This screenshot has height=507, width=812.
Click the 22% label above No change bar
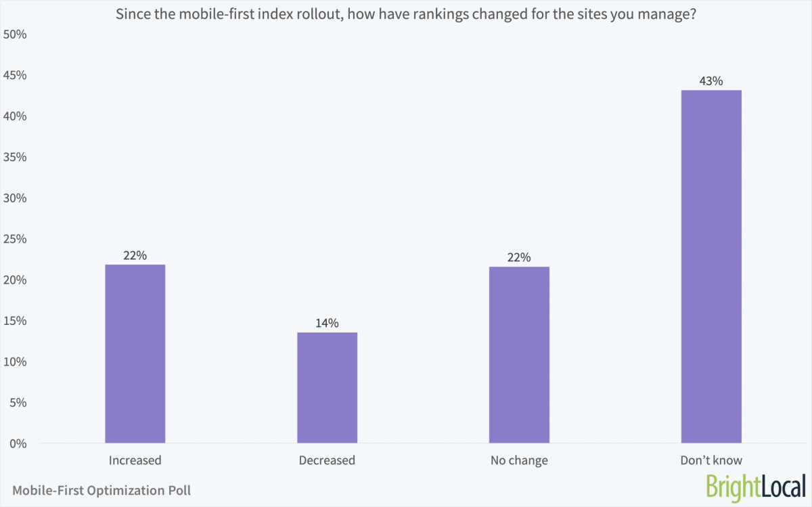click(519, 257)
